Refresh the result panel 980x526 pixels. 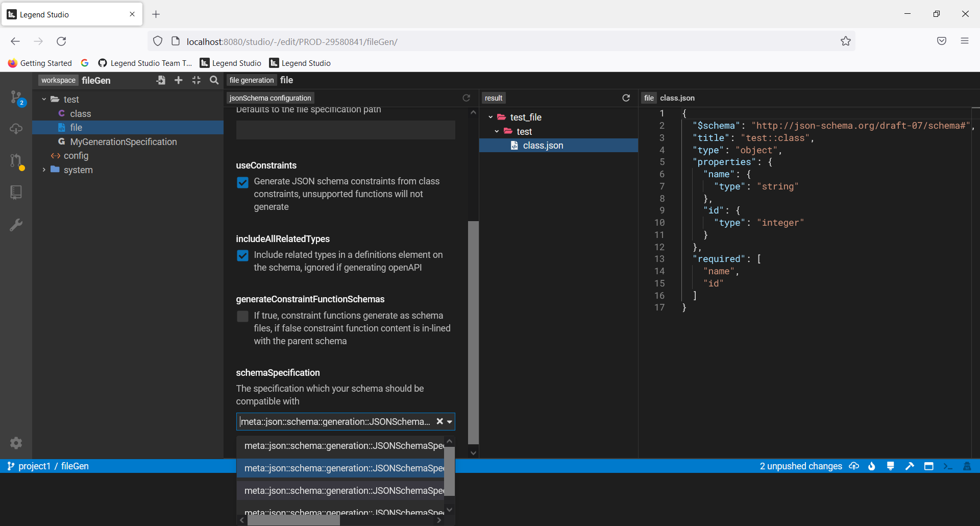coord(626,98)
